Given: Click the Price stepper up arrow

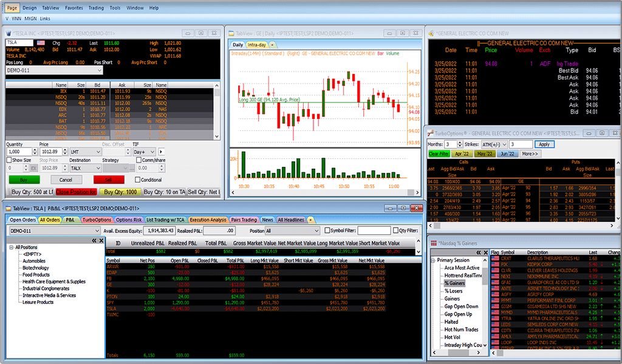Looking at the screenshot, I should pyautogui.click(x=65, y=149).
